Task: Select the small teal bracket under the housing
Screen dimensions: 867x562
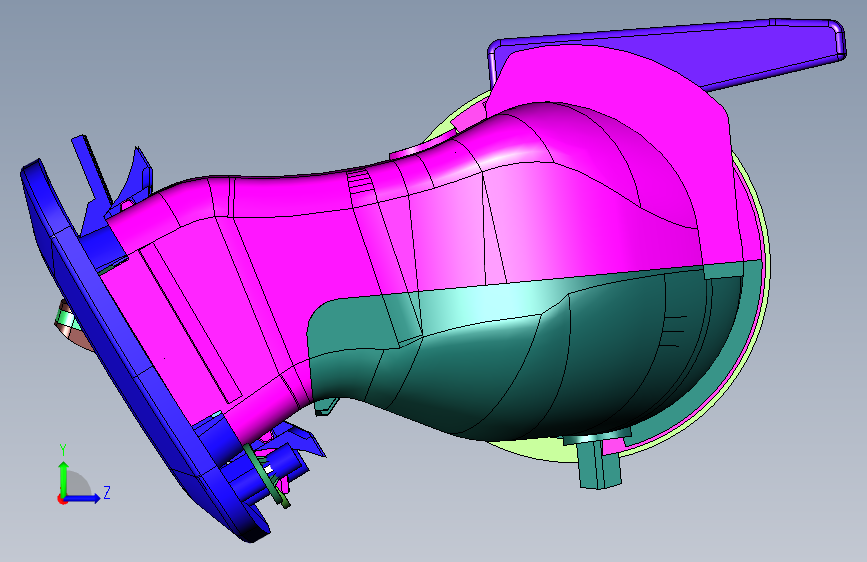Action: [x=599, y=464]
